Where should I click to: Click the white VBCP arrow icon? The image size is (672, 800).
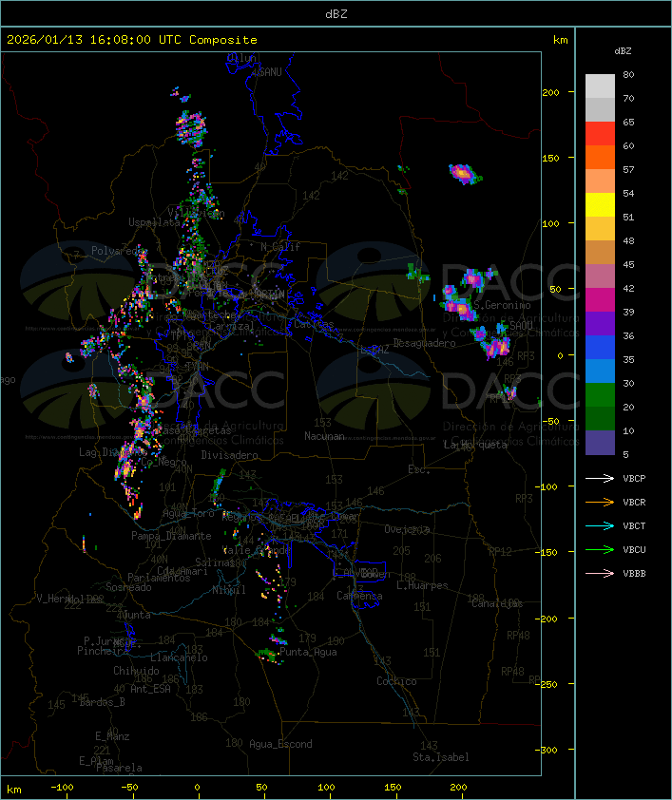[x=600, y=478]
